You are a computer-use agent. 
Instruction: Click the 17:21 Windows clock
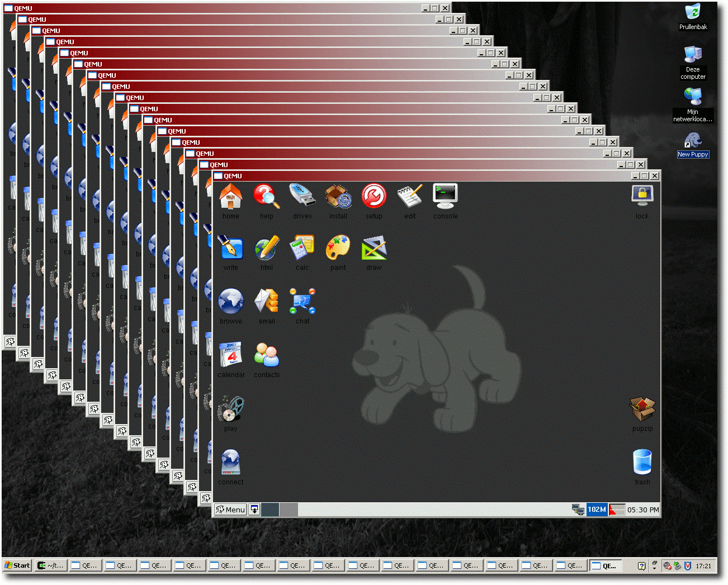703,566
